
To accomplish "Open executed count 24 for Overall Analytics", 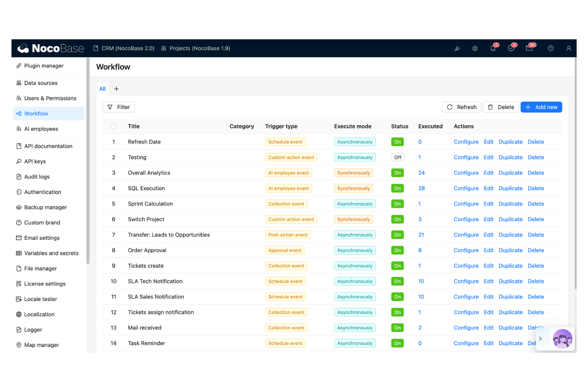I will pyautogui.click(x=422, y=172).
